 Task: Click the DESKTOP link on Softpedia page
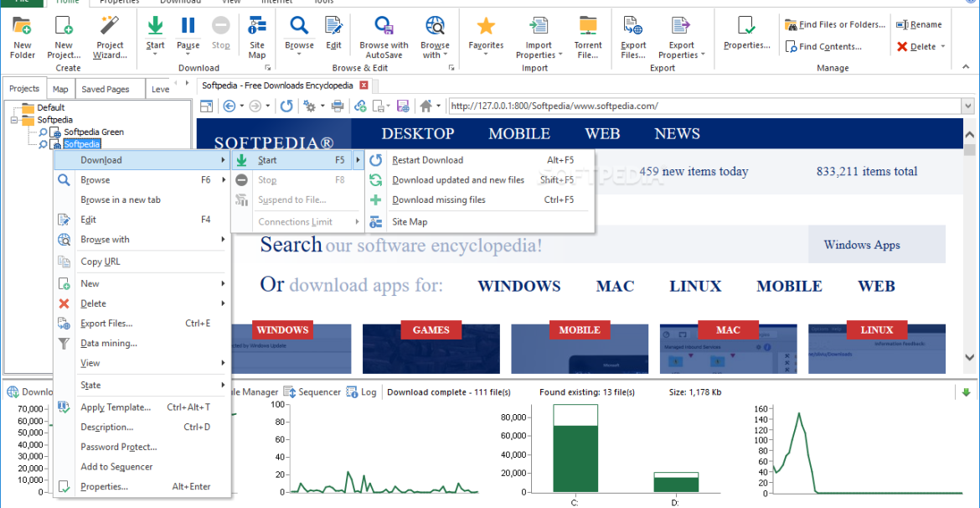[417, 133]
